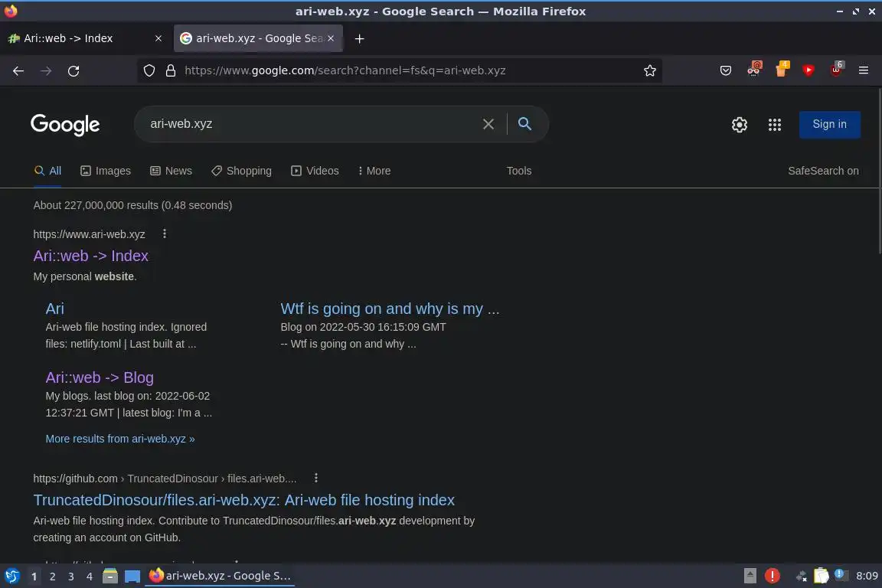Image resolution: width=882 pixels, height=588 pixels.
Task: Click the https://www.ari-web.xyz result URL
Action: (89, 234)
